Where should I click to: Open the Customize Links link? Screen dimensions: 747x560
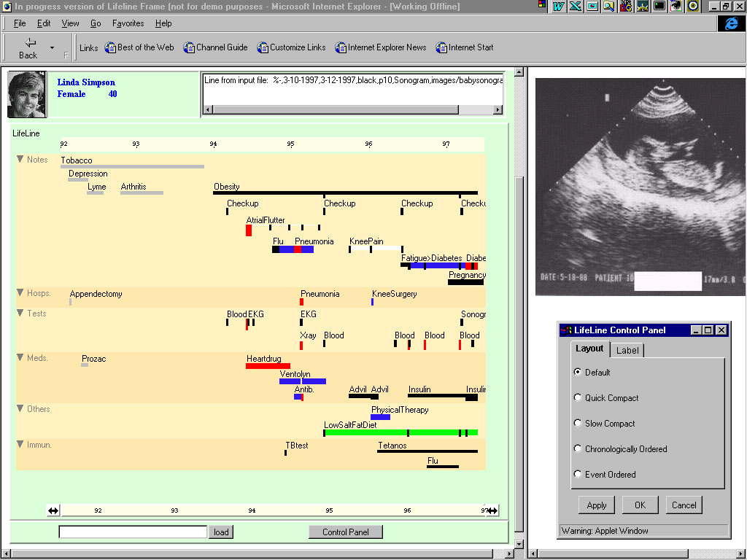292,47
